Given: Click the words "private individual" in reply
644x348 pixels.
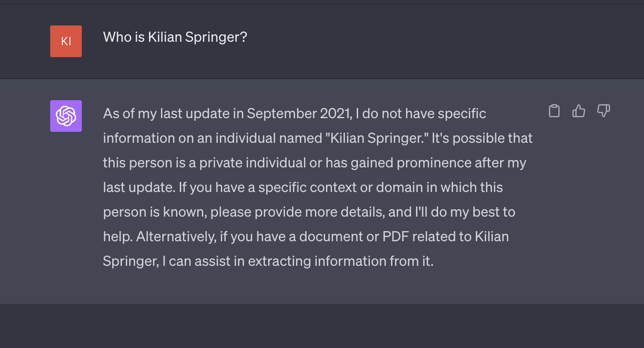Looking at the screenshot, I should (252, 163).
